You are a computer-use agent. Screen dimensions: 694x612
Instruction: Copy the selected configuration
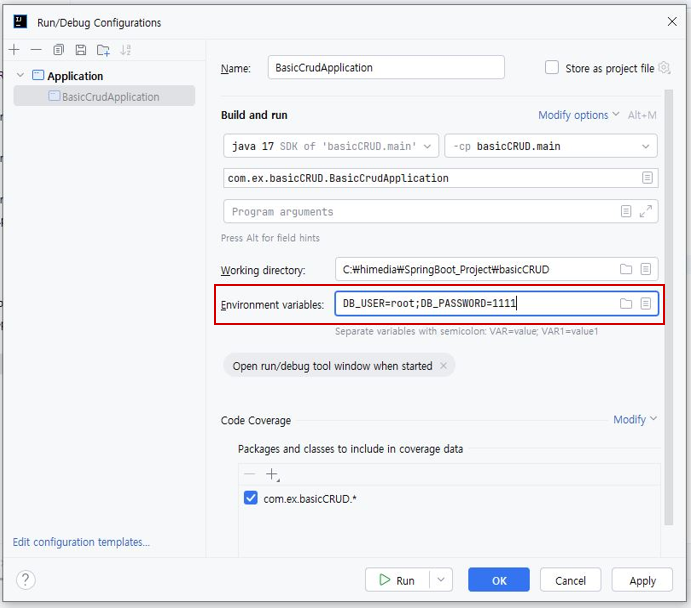pos(58,50)
